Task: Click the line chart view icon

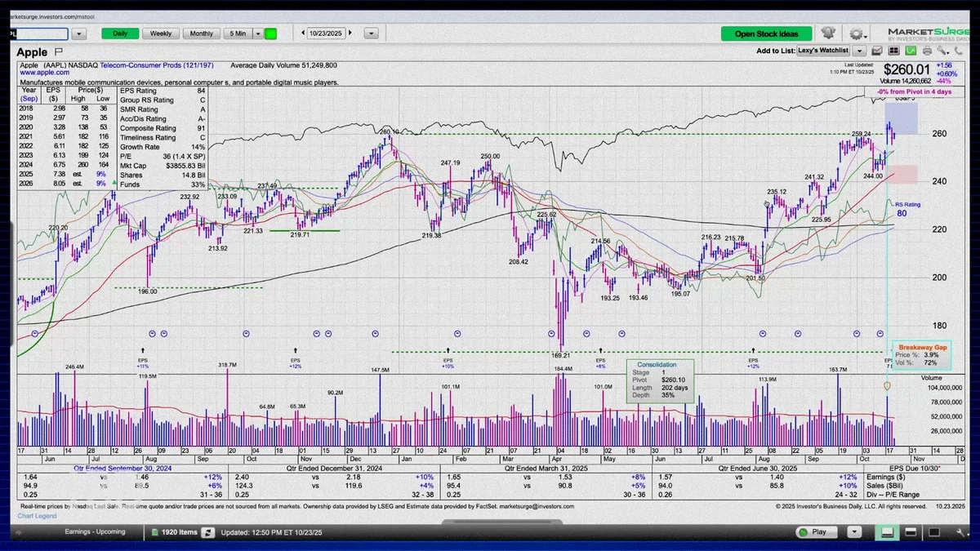Action: tap(876, 51)
